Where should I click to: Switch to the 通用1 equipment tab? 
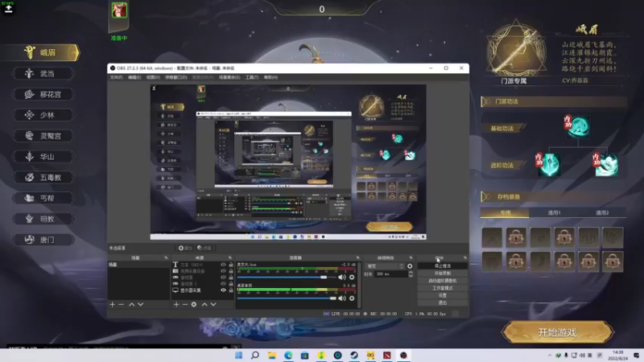(554, 212)
